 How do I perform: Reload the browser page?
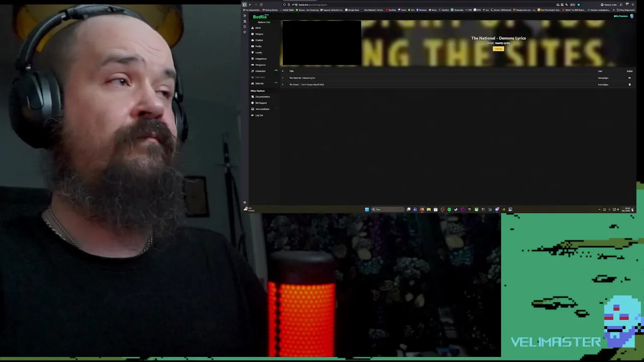[261, 5]
